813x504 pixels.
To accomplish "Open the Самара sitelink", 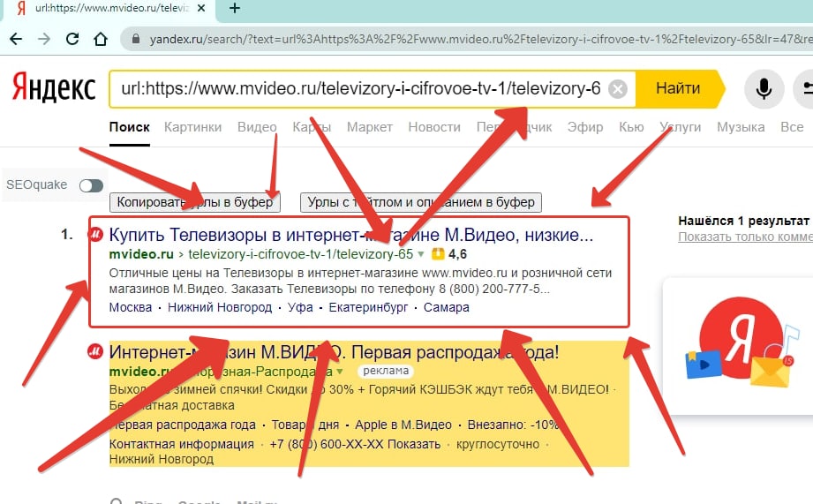I will tap(447, 307).
